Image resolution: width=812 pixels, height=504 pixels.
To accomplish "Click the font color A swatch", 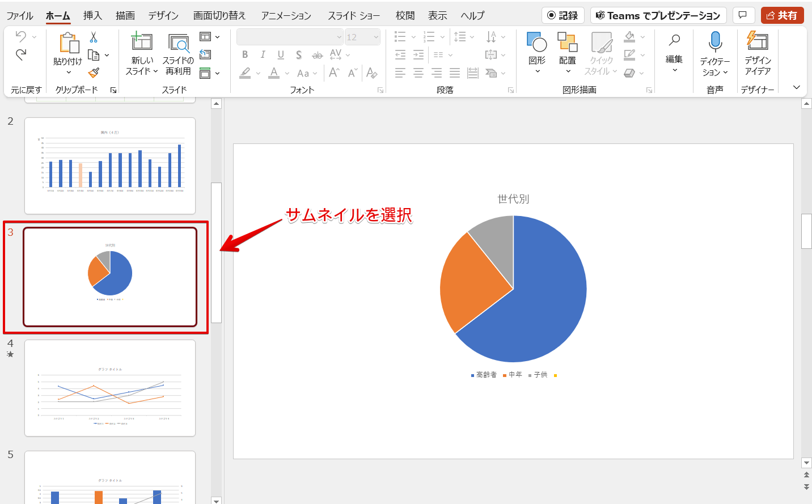I will 274,73.
